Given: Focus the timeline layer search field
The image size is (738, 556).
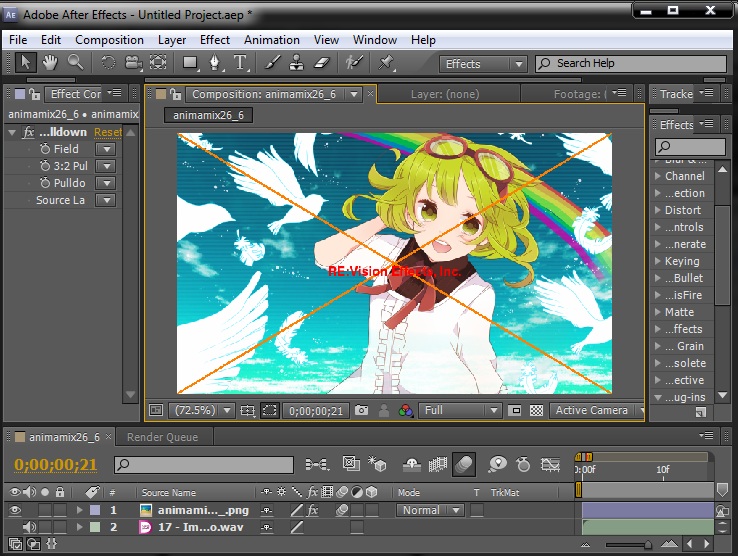Looking at the screenshot, I should [204, 465].
